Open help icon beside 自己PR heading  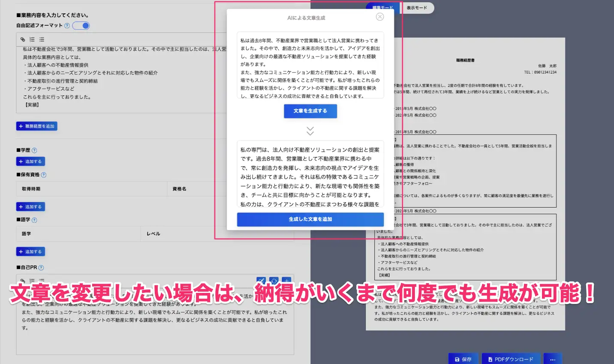(41, 268)
